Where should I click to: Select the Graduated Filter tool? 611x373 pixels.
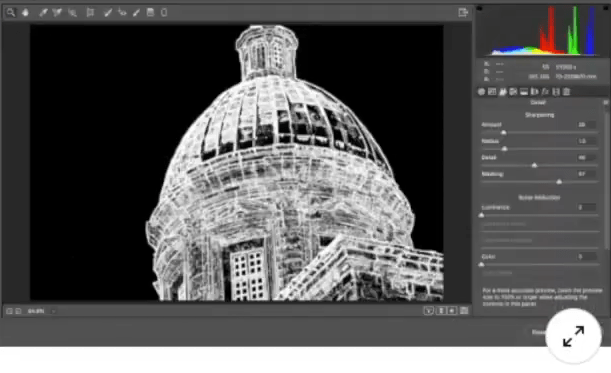pyautogui.click(x=150, y=12)
